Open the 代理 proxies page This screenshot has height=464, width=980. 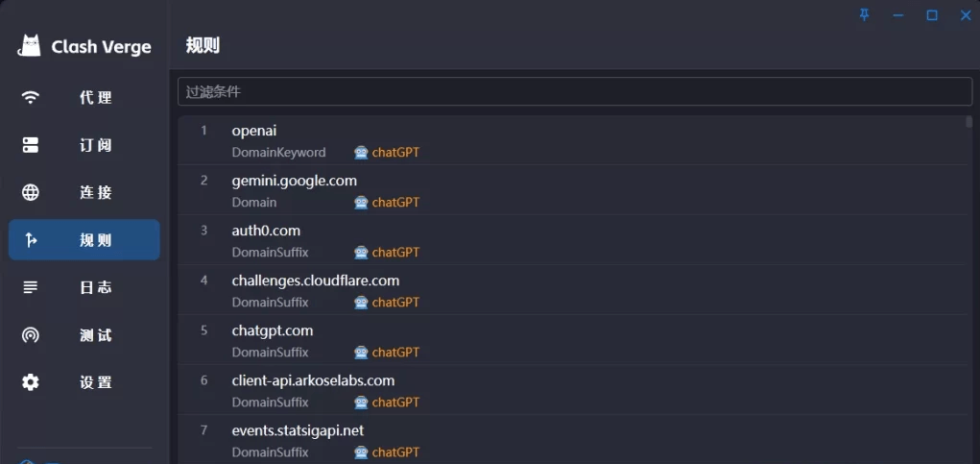84,98
